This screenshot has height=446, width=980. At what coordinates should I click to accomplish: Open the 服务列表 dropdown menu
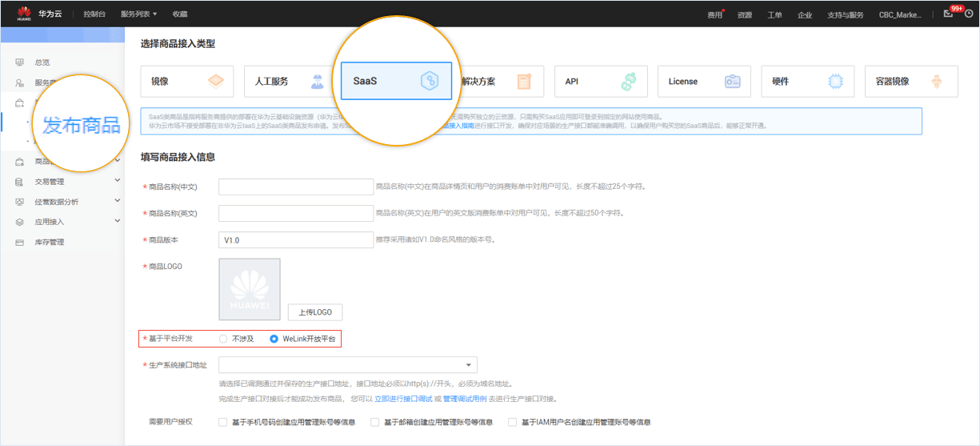139,14
